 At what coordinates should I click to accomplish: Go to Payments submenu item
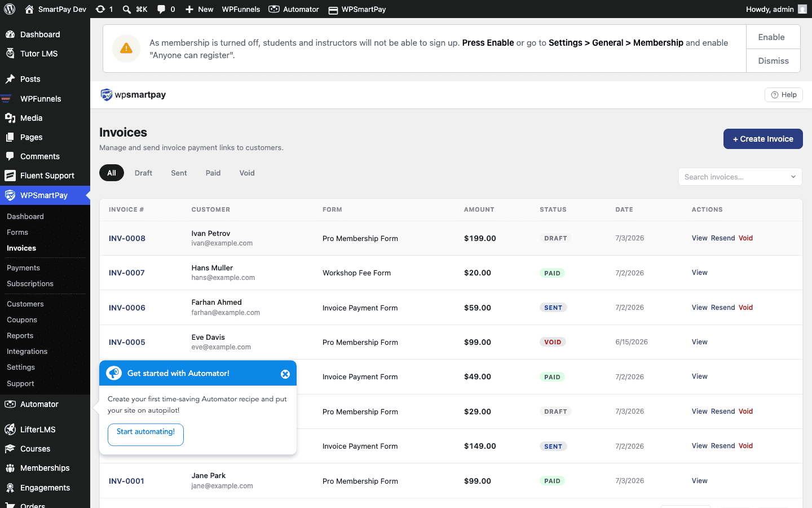23,268
